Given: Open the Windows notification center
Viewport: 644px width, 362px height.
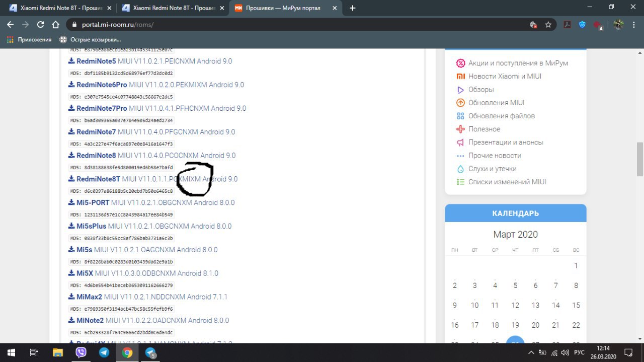Looking at the screenshot, I should click(628, 352).
